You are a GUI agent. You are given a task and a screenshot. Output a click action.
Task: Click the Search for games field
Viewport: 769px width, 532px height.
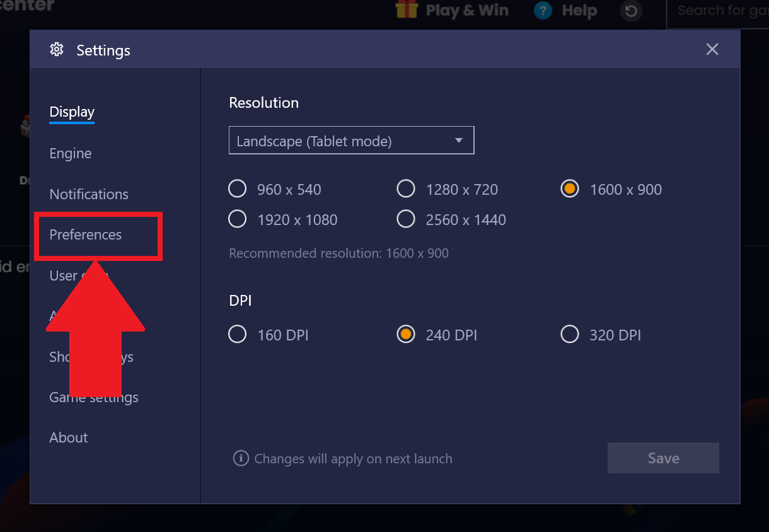(719, 11)
